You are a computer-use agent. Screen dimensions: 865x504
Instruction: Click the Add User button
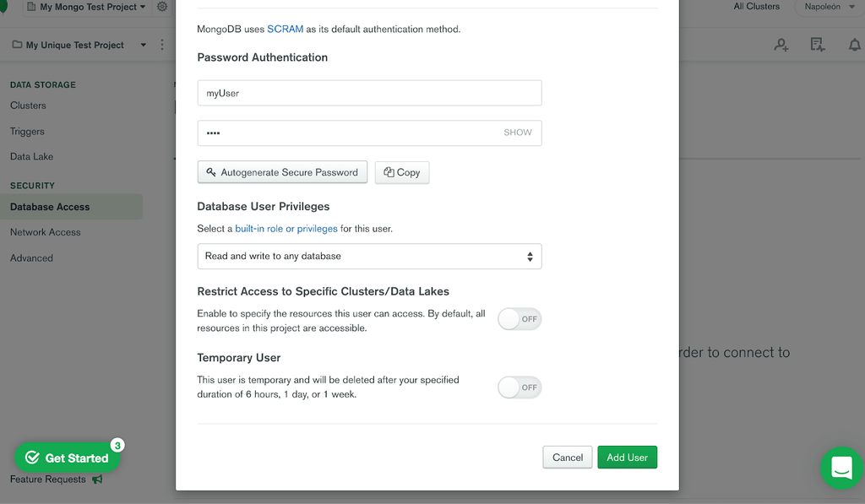(627, 457)
